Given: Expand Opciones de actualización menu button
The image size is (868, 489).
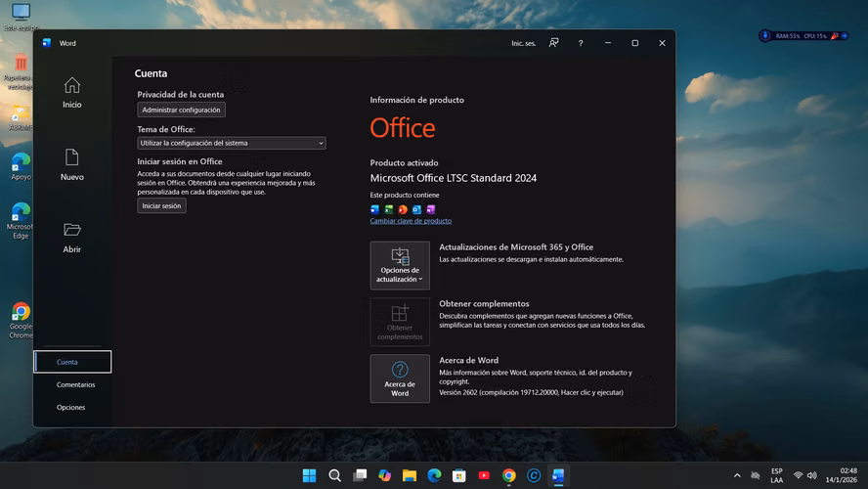Looking at the screenshot, I should (x=400, y=265).
